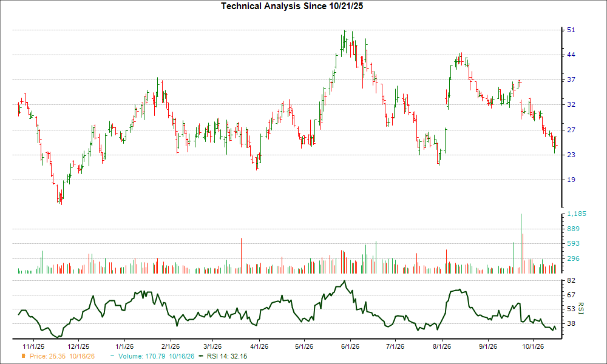This screenshot has width=607, height=364.
Task: Click the red volume spike in mid-March
Action: click(x=241, y=255)
